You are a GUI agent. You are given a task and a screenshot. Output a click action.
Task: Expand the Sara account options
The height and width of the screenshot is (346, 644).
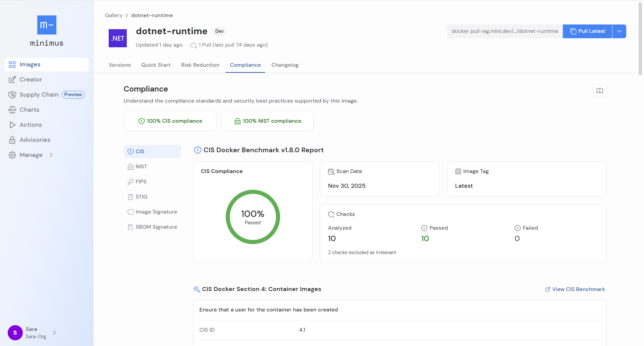tap(54, 333)
